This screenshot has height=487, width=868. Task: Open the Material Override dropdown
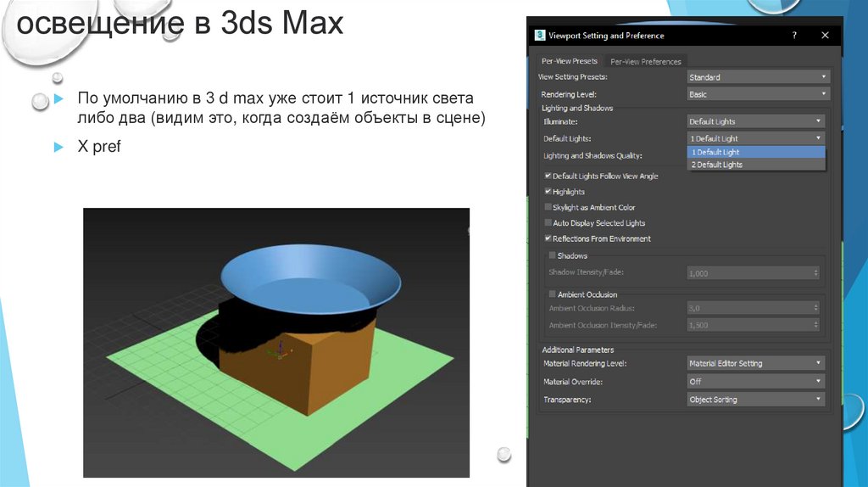point(755,381)
